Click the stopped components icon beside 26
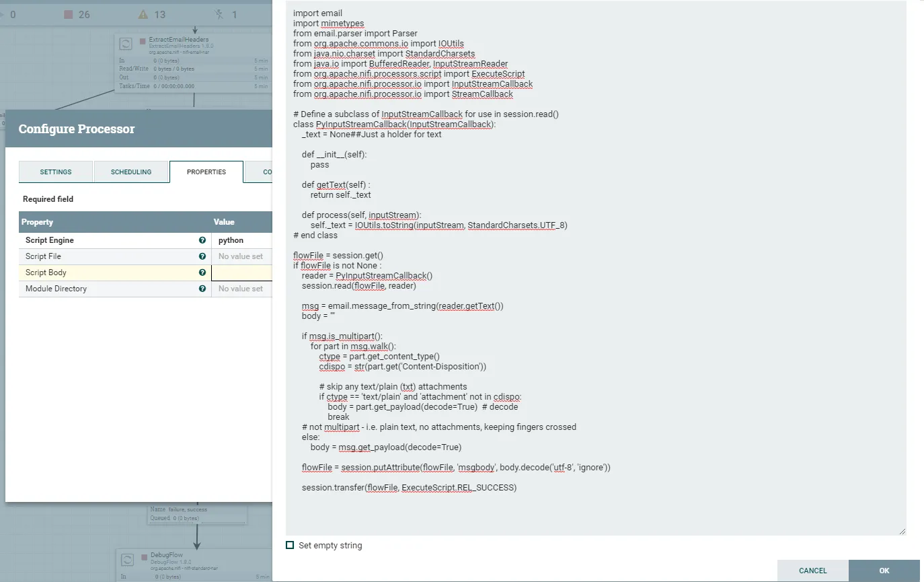Image resolution: width=924 pixels, height=582 pixels. click(x=68, y=14)
